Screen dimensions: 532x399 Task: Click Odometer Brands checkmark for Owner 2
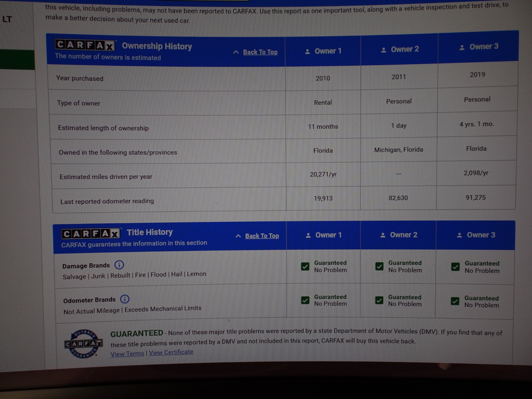pyautogui.click(x=379, y=300)
